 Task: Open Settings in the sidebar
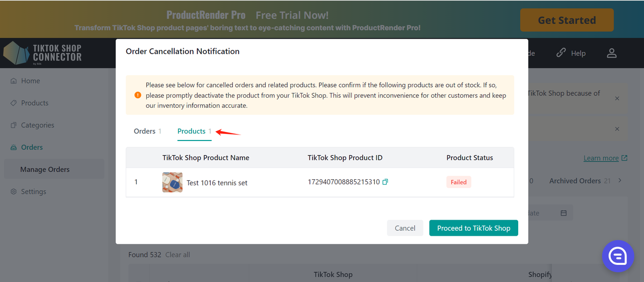click(33, 191)
